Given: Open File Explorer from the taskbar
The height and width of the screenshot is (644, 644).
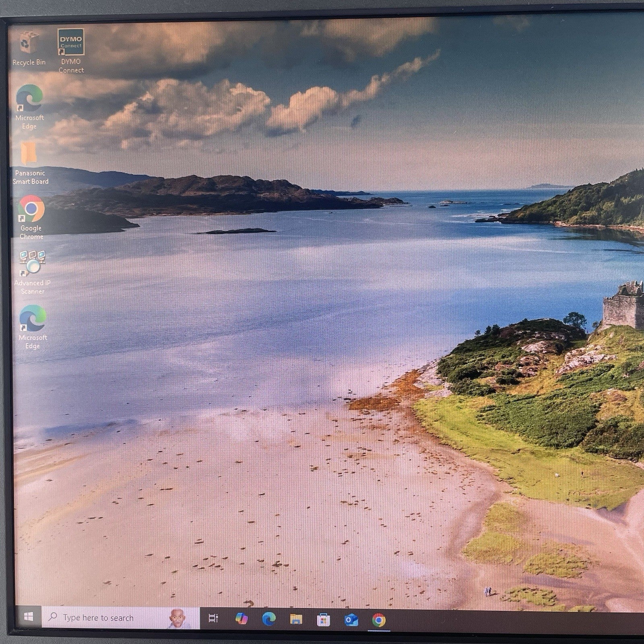Looking at the screenshot, I should coord(296,619).
